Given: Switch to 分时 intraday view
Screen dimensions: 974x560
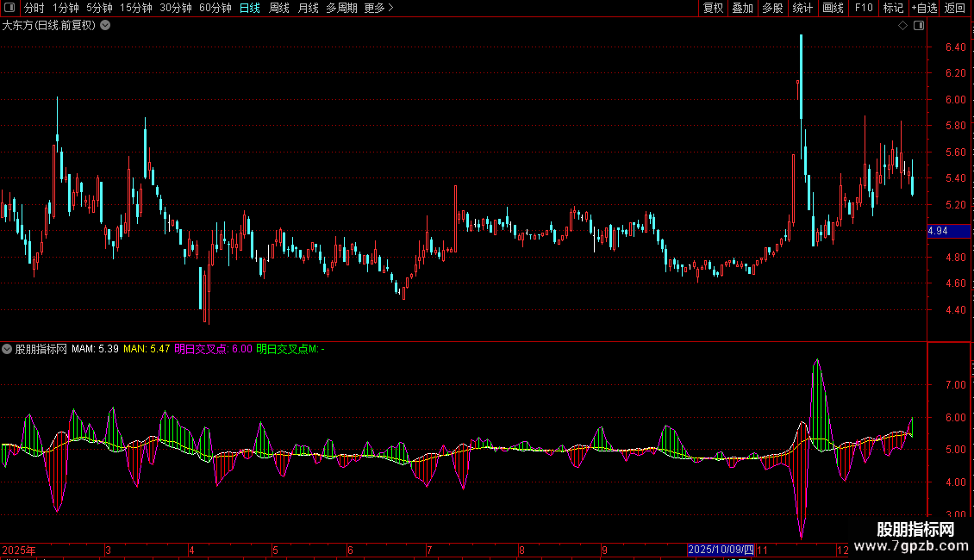Looking at the screenshot, I should point(34,8).
